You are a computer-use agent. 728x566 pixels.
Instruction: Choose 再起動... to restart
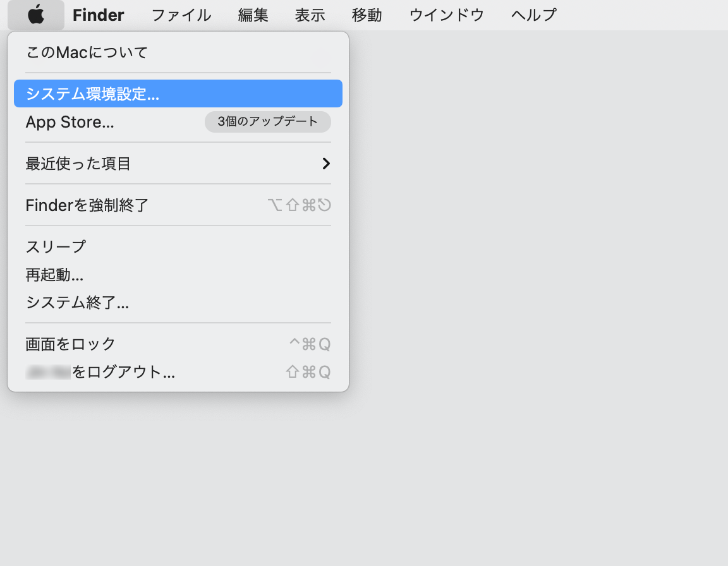point(55,275)
